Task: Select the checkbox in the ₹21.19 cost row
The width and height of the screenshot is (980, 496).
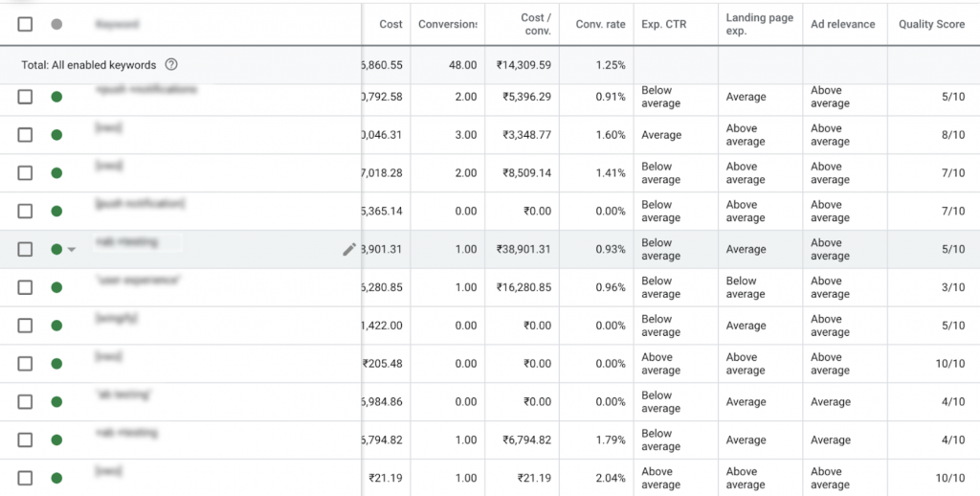Action: [x=25, y=479]
